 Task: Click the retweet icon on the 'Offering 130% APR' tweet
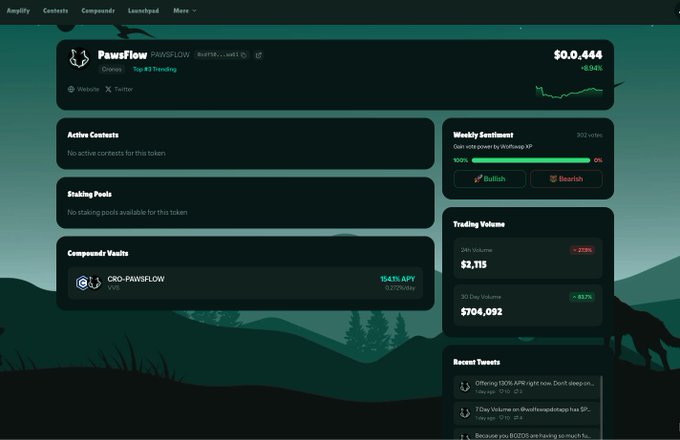point(516,391)
